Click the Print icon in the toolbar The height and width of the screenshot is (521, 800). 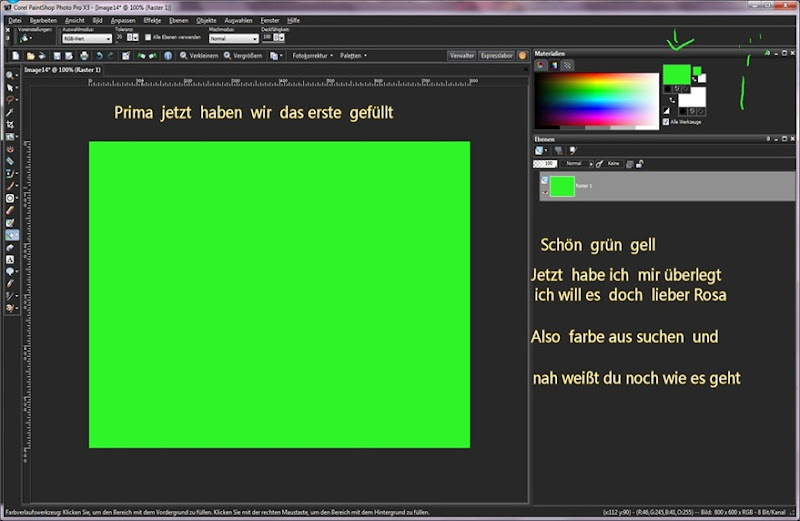tap(84, 56)
